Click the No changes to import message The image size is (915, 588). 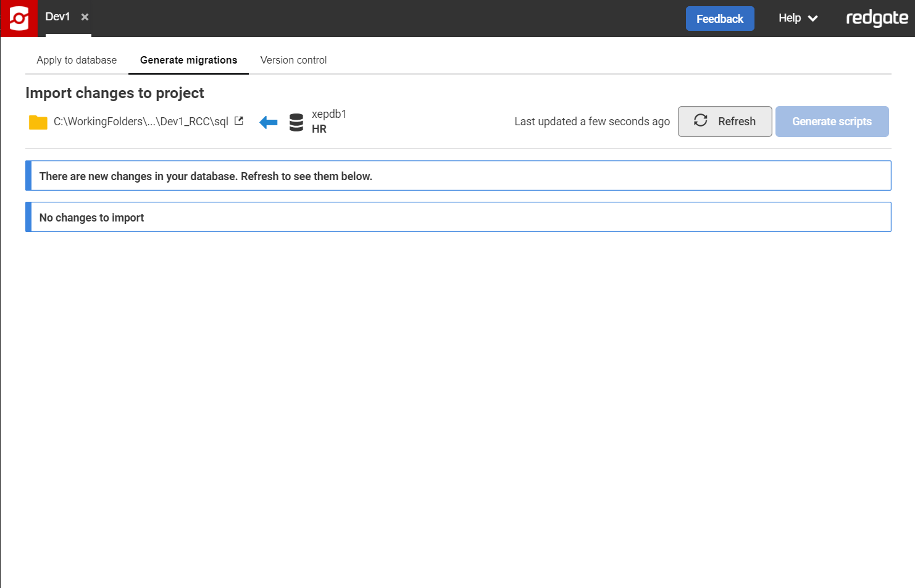(458, 217)
